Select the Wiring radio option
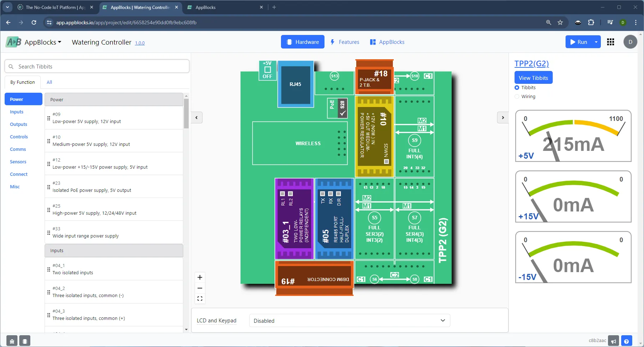 click(x=517, y=97)
